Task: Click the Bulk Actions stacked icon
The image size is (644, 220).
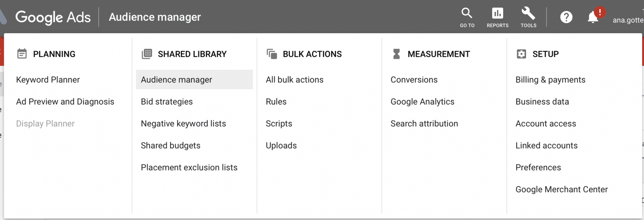Action: coord(272,54)
